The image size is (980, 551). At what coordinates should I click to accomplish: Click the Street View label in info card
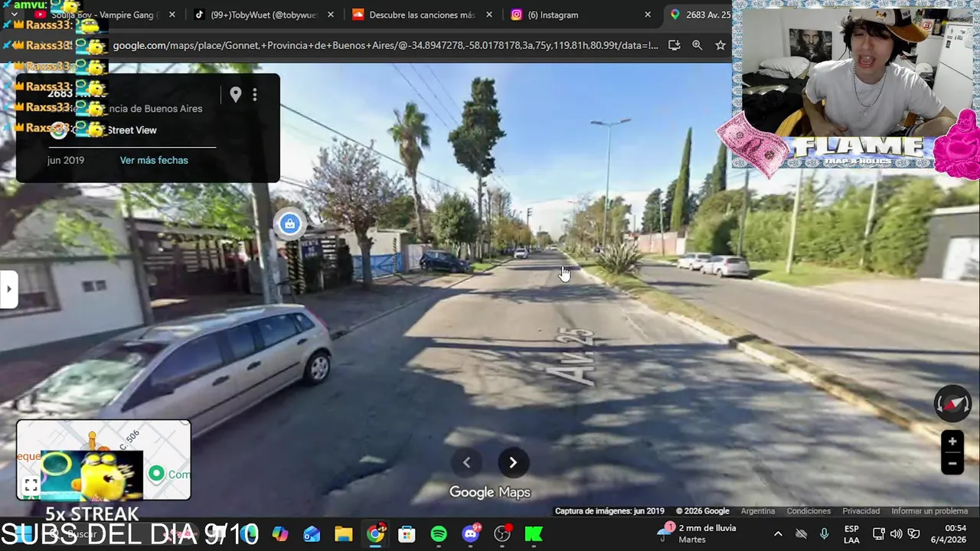(x=132, y=130)
